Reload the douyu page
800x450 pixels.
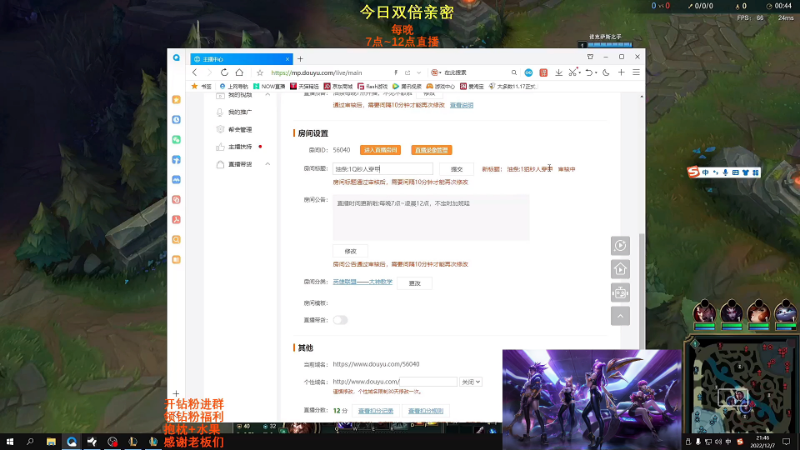click(x=224, y=72)
